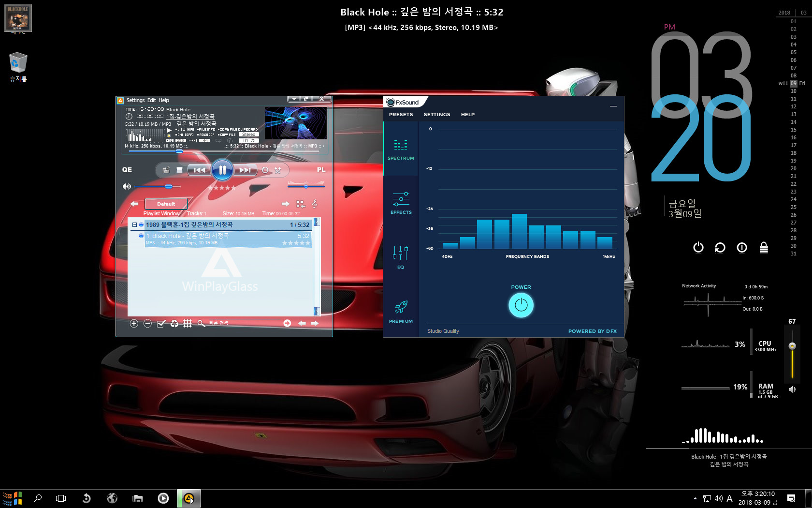The height and width of the screenshot is (508, 812).
Task: Open Task View on the taskbar
Action: point(61,498)
